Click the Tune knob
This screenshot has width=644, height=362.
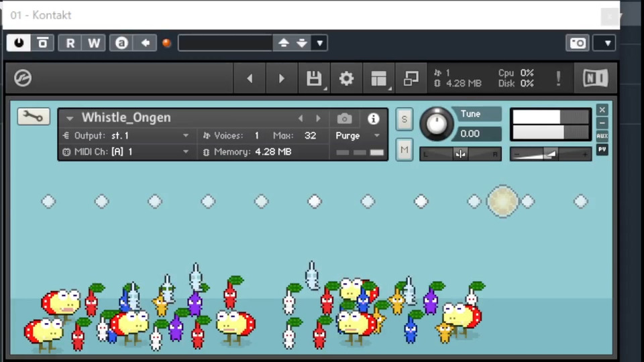(x=437, y=124)
